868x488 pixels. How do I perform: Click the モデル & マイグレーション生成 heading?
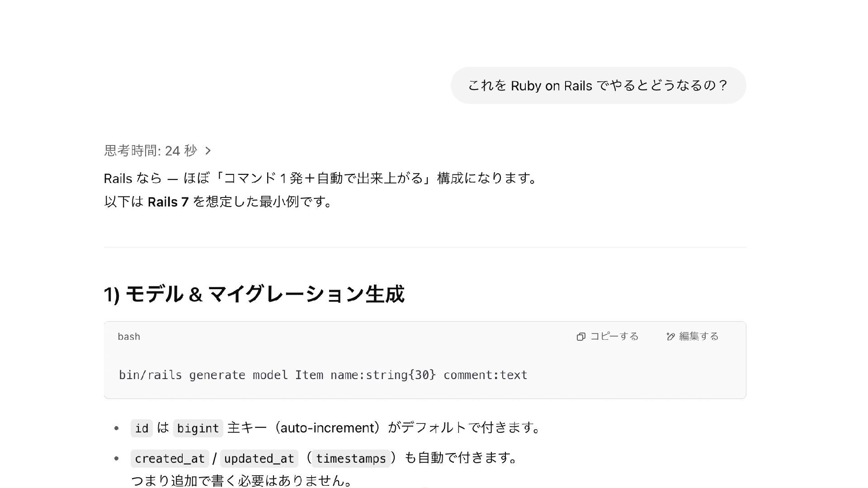(x=254, y=294)
